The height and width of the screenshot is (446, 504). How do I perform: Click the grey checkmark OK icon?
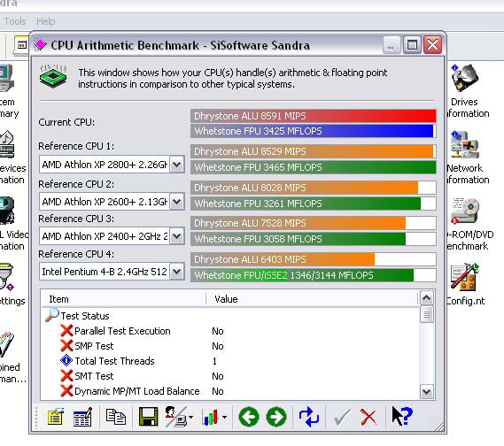click(x=342, y=417)
